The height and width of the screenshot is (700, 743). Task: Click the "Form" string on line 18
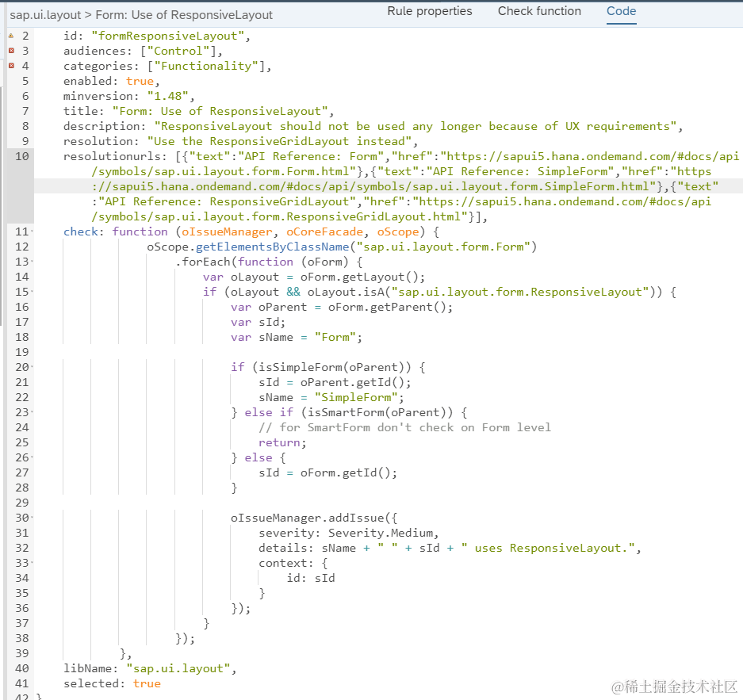335,338
